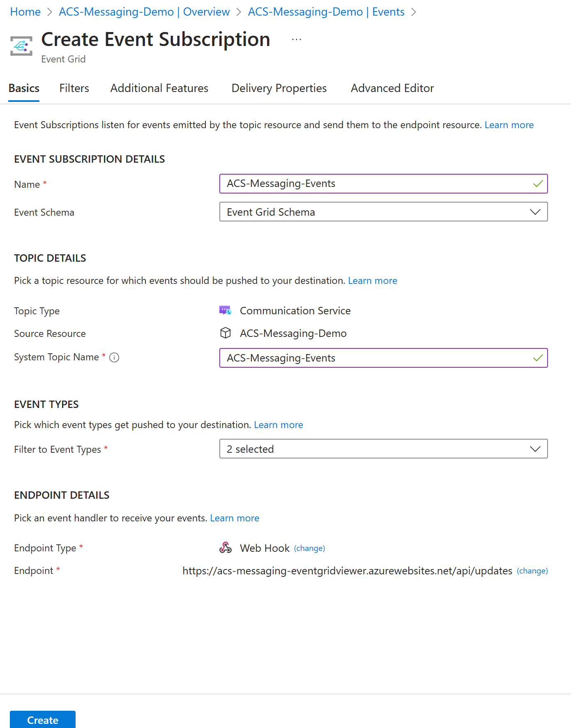Expand the Event Schema dropdown
Viewport: 571px width, 728px height.
[x=383, y=212]
